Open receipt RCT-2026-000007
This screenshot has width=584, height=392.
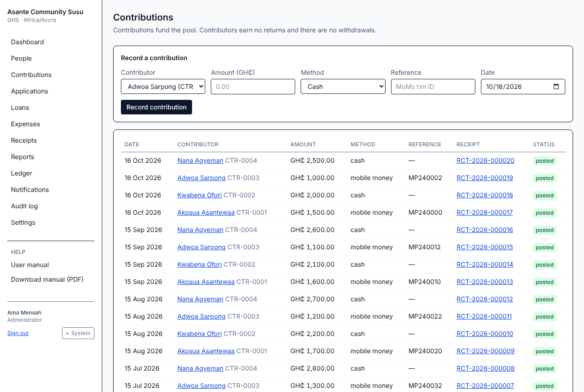485,386
